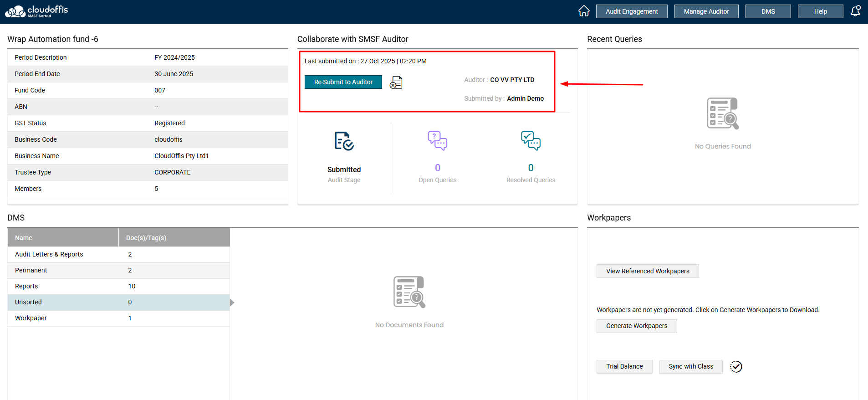This screenshot has width=868, height=400.
Task: Open the notifications bell
Action: (855, 11)
